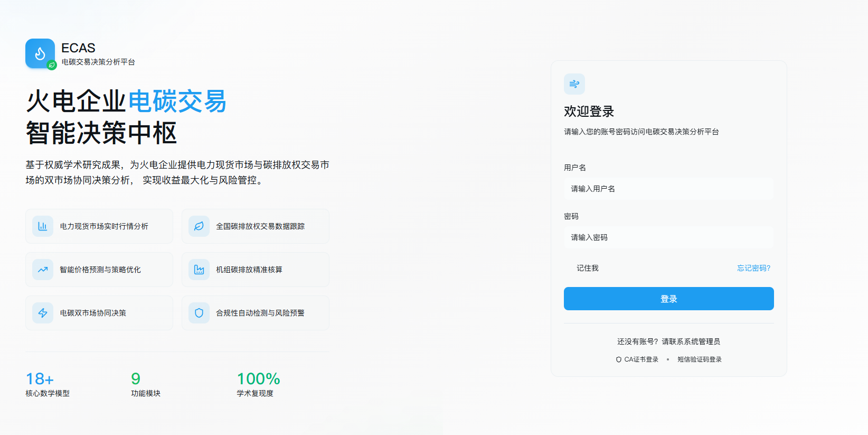The width and height of the screenshot is (868, 435).
Task: Click the ECAS flame logo icon
Action: [40, 53]
